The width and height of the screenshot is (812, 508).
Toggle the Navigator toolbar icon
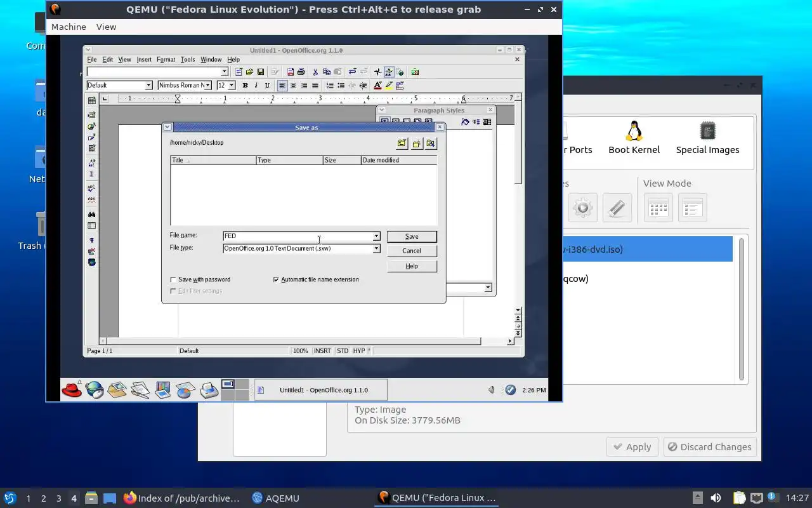[x=377, y=72]
